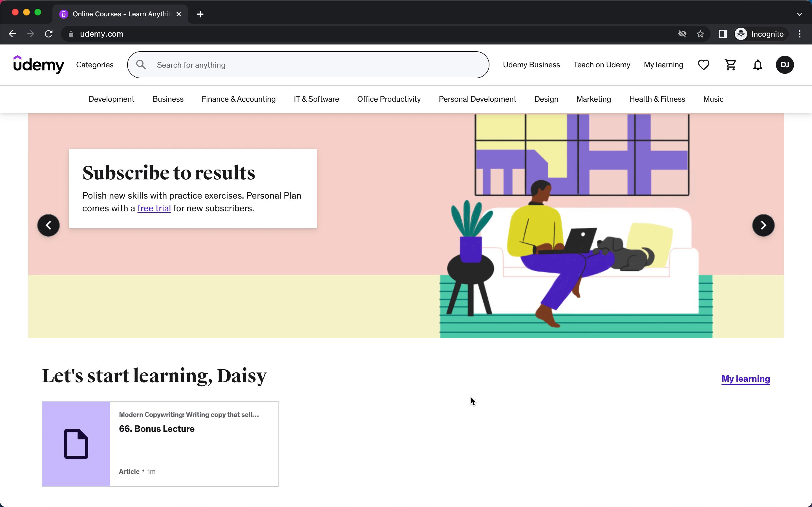Select the Personal Development menu item
The image size is (812, 507).
pyautogui.click(x=478, y=99)
